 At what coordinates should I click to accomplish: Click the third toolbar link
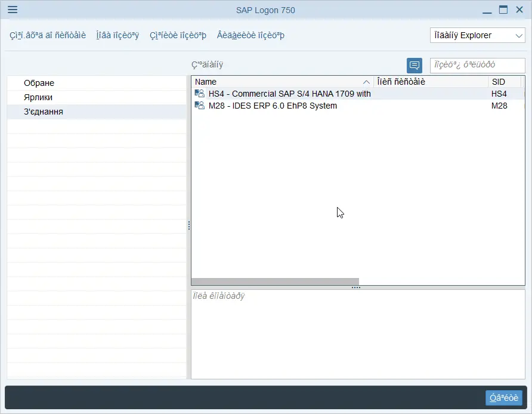[178, 35]
